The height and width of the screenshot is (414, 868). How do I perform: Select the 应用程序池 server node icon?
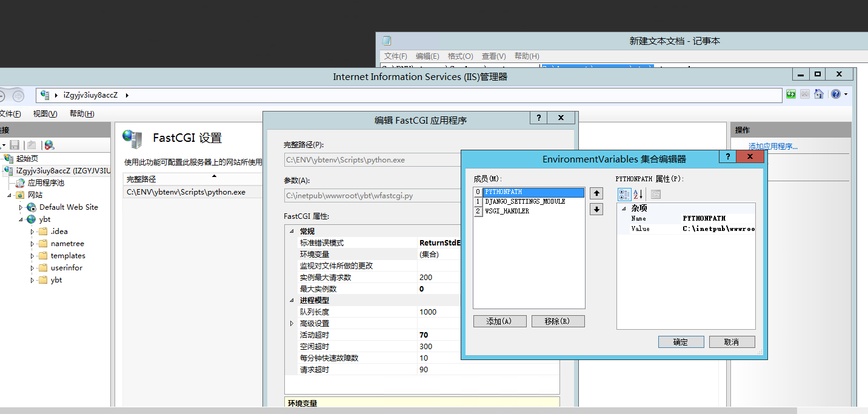[x=21, y=182]
